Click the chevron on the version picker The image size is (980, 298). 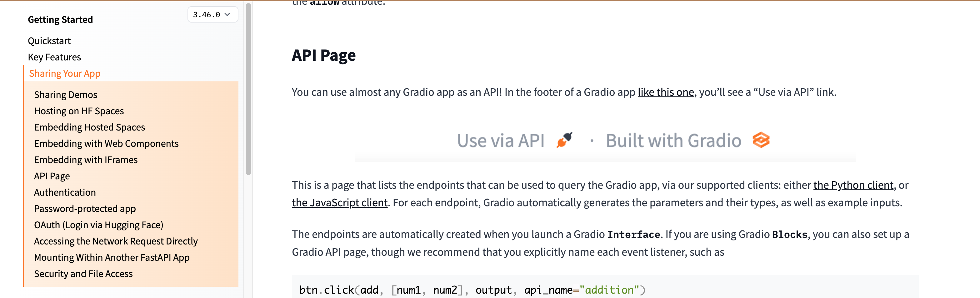click(x=227, y=14)
